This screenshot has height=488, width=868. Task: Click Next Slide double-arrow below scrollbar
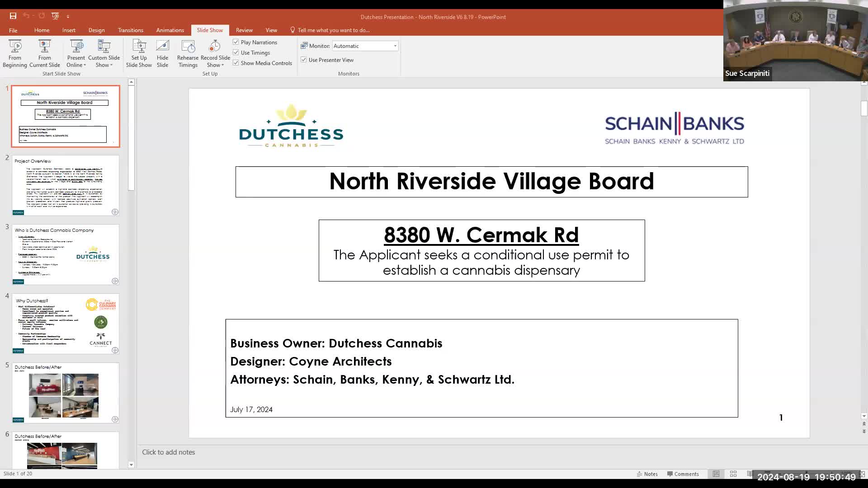coord(864,432)
